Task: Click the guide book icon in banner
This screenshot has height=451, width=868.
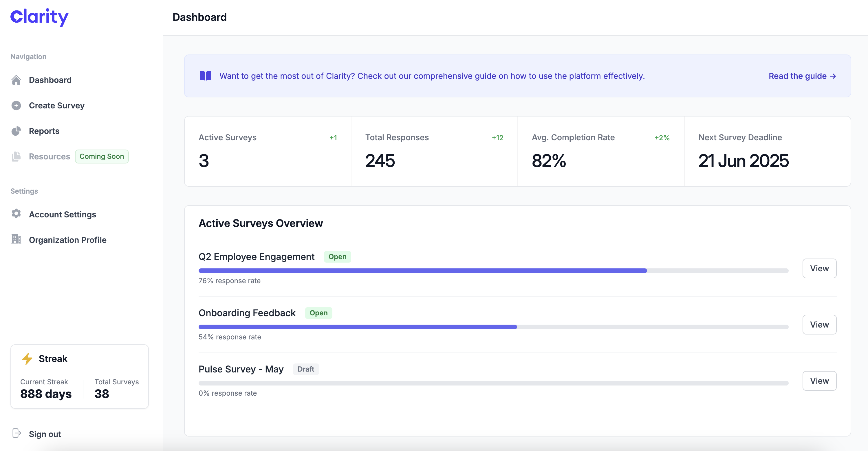Action: click(x=206, y=76)
